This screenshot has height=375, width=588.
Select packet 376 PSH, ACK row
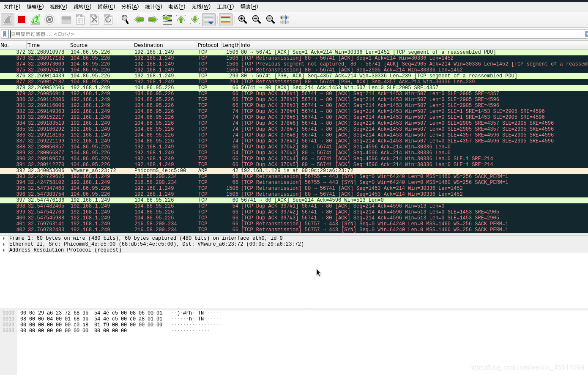294,76
